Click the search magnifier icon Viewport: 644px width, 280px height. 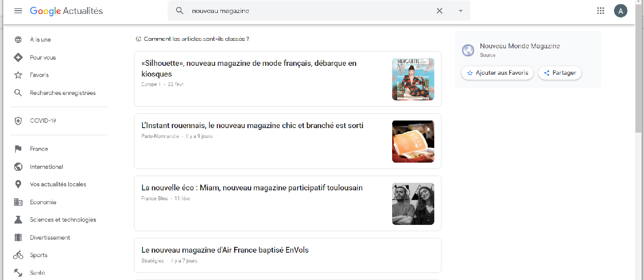pyautogui.click(x=180, y=11)
